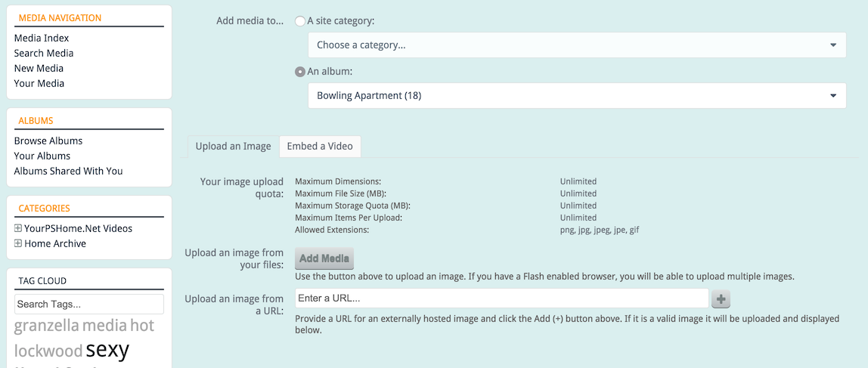Click the plus icon to add URL image
The height and width of the screenshot is (368, 868).
(x=721, y=298)
